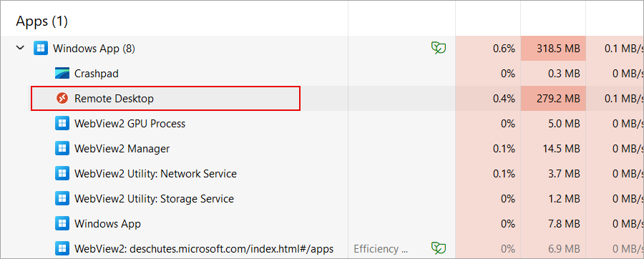Click the 0% CPU value in the deschutes row

pos(508,249)
